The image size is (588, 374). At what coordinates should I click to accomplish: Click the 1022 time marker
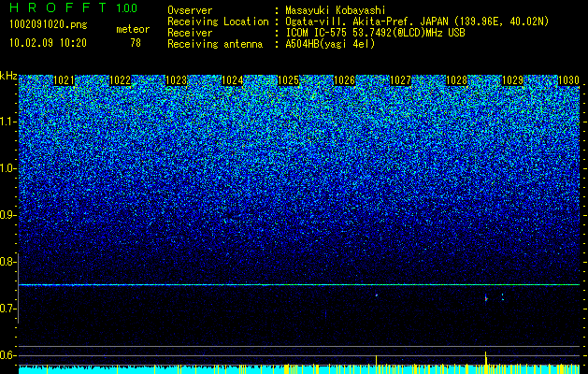pyautogui.click(x=120, y=80)
